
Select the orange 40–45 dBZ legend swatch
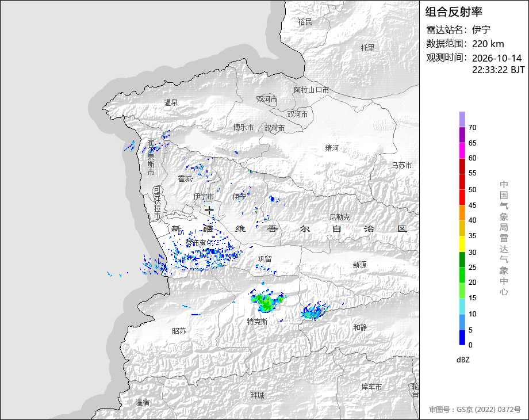pyautogui.click(x=462, y=213)
